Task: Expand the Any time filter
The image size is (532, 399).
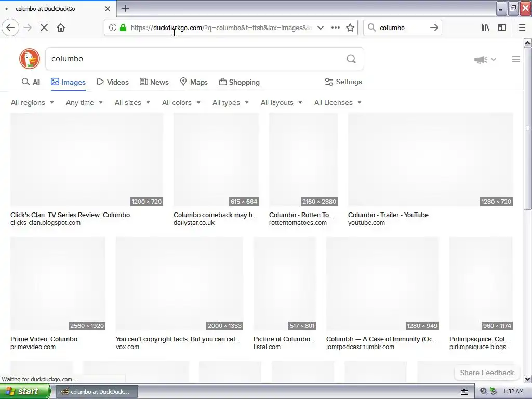Action: point(84,102)
